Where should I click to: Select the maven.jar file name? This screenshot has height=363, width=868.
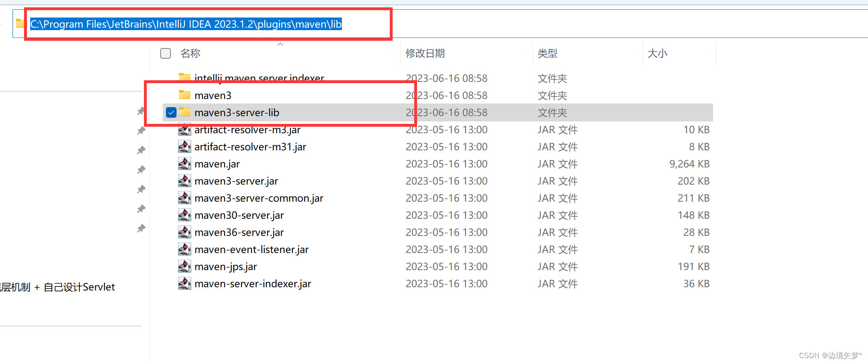217,164
